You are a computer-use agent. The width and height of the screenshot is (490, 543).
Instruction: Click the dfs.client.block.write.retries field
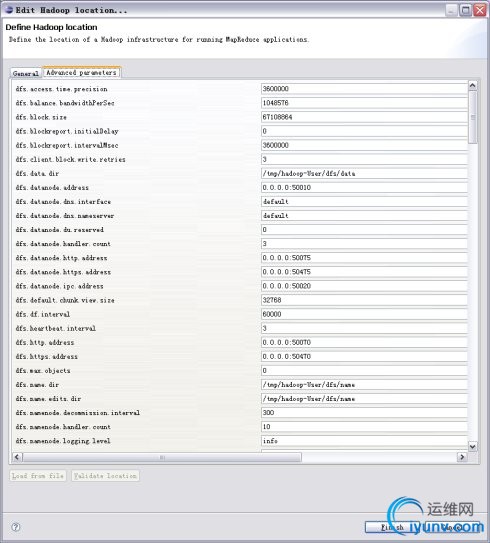point(364,159)
